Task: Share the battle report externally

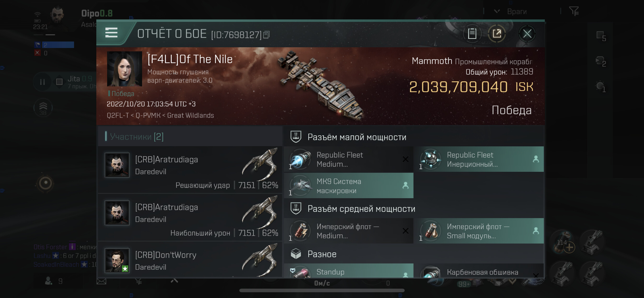Action: click(x=496, y=34)
